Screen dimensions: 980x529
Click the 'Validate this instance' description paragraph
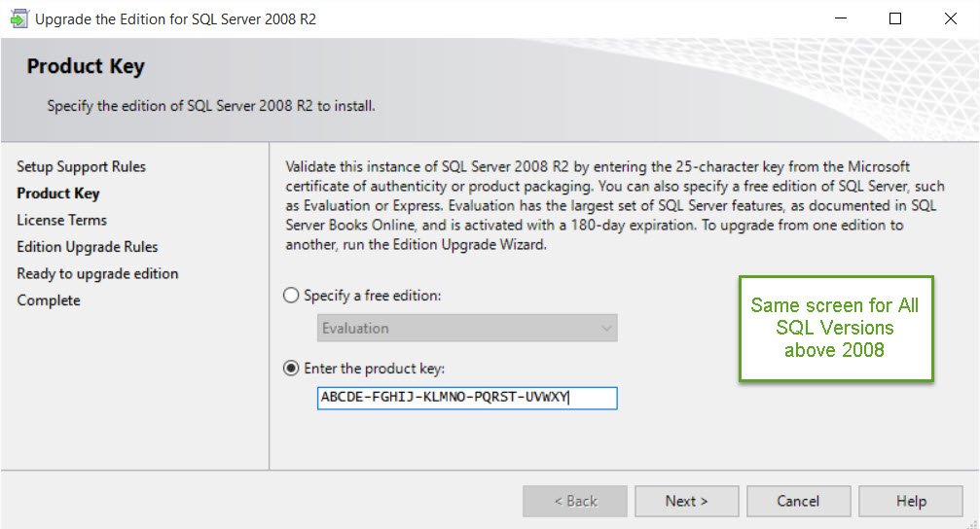(x=615, y=205)
